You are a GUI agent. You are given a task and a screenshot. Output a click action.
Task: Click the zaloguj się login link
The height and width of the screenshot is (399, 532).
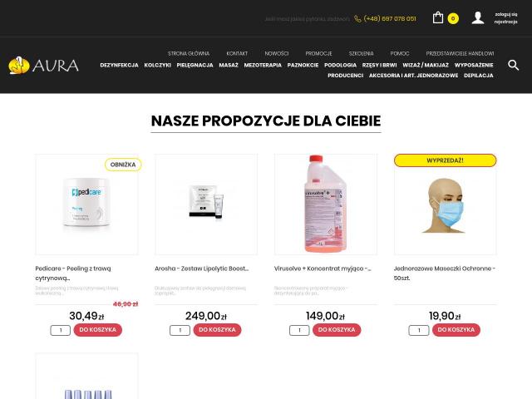pos(506,14)
